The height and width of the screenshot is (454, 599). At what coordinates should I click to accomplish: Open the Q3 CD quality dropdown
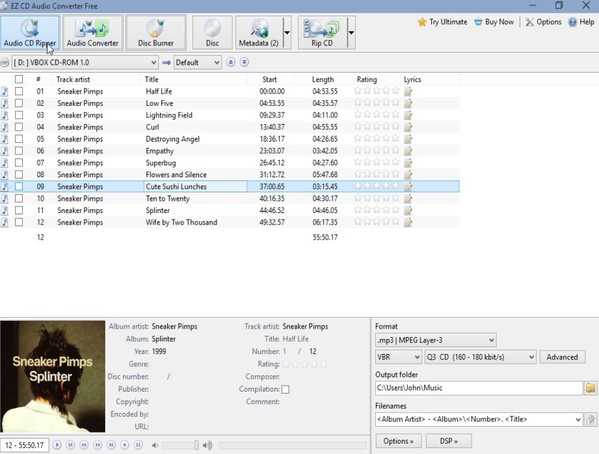481,357
